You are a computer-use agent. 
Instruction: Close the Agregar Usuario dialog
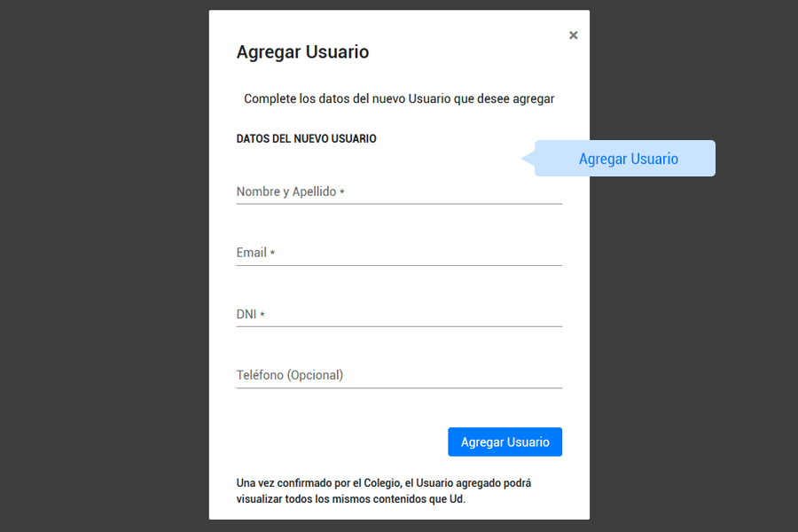(573, 35)
